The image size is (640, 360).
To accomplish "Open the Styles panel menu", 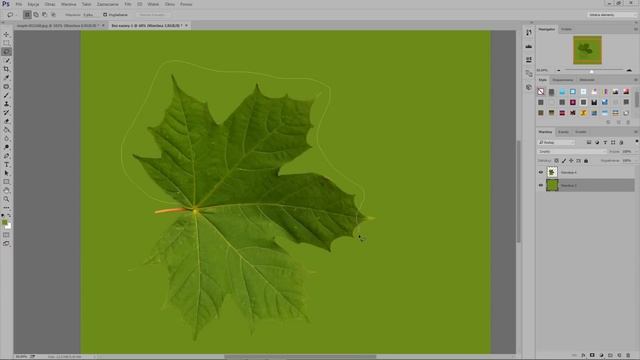I will [x=636, y=80].
